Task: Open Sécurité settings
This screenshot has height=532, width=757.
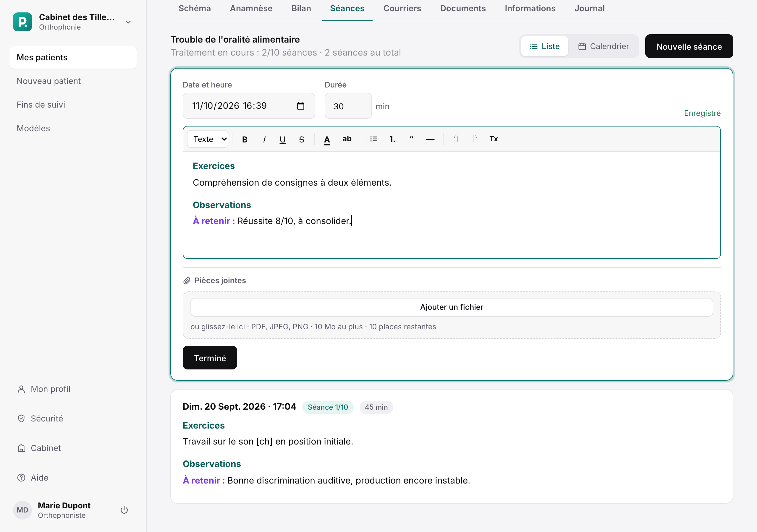Action: pyautogui.click(x=73, y=419)
